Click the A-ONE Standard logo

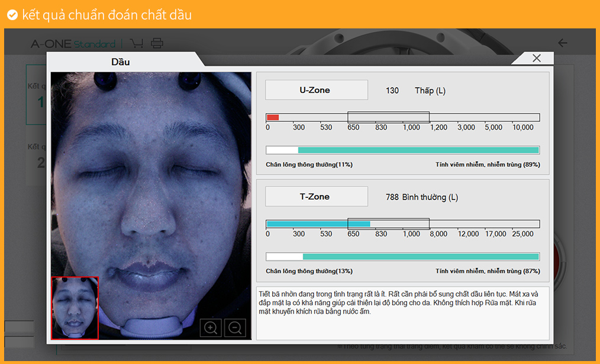pos(73,44)
